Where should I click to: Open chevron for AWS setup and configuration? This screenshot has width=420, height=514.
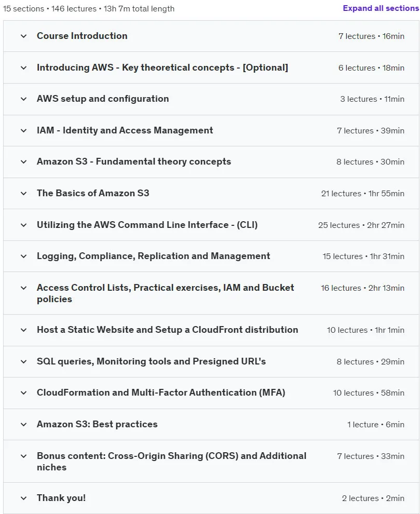point(23,99)
